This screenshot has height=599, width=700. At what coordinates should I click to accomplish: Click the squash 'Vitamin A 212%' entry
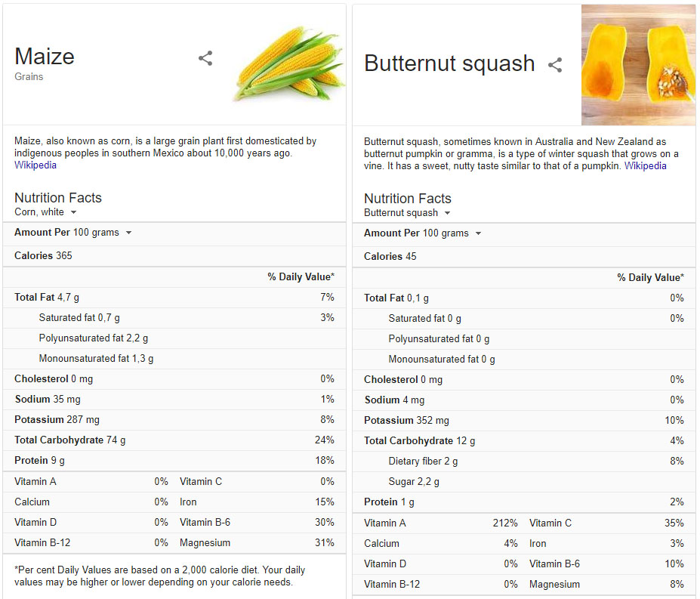441,523
